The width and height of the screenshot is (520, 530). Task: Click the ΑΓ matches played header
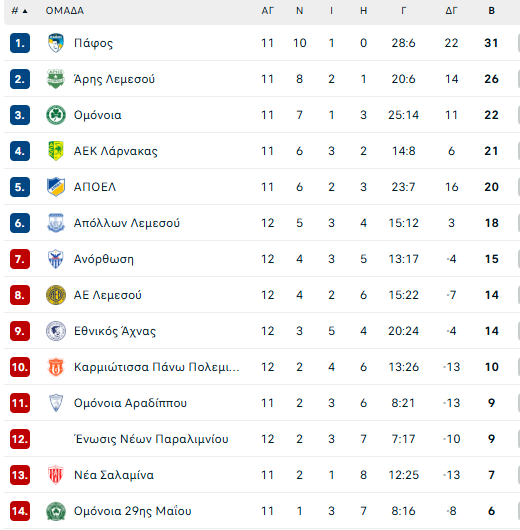(x=267, y=11)
